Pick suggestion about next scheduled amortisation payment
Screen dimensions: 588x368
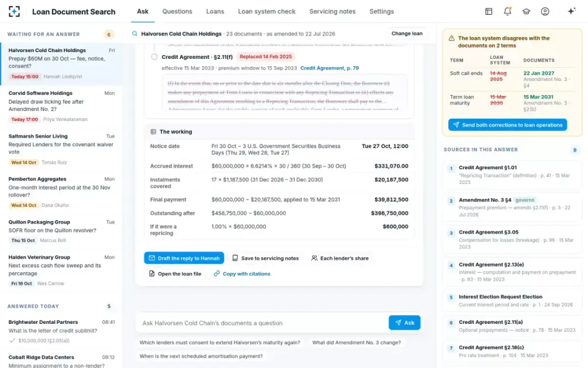click(201, 356)
